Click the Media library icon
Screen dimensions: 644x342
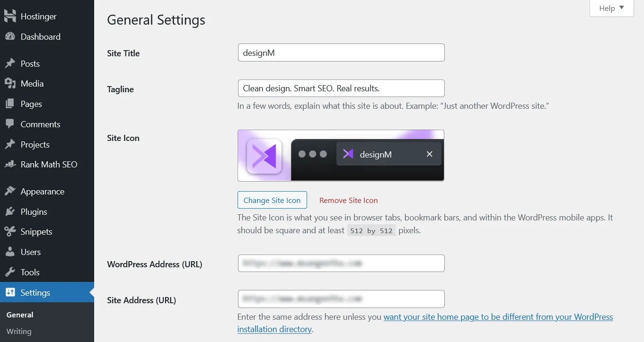coord(10,83)
